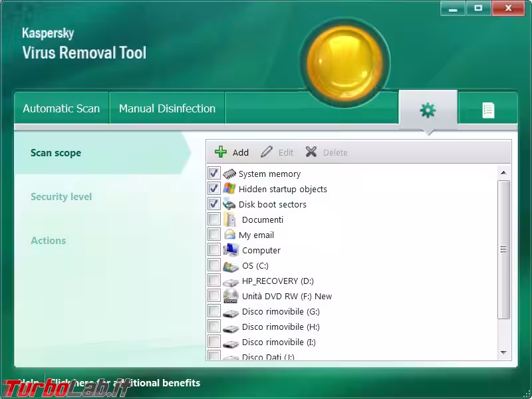This screenshot has height=399, width=532.
Task: Select the My email envelope icon
Action: click(229, 235)
